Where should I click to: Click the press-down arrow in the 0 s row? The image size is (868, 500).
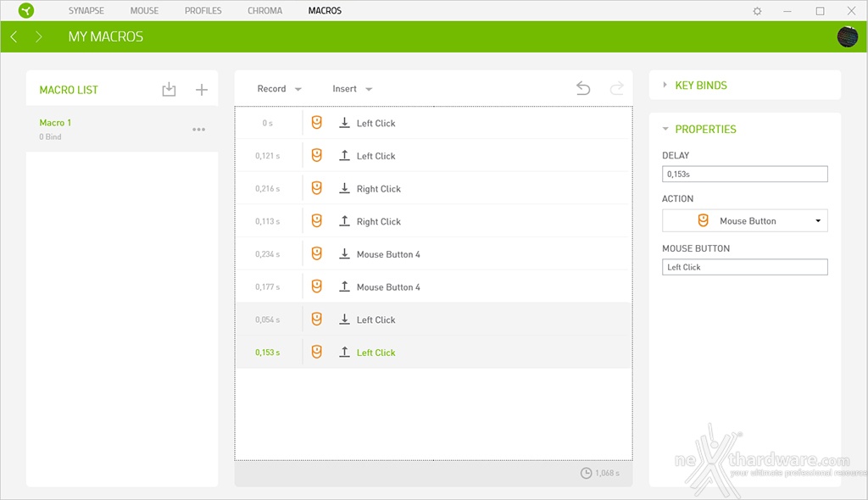coord(344,122)
